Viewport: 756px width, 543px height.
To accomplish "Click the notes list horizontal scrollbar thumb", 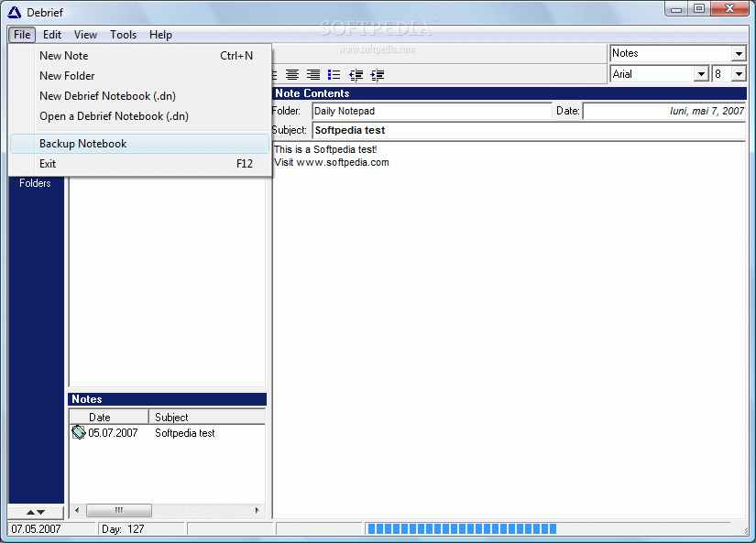I will pos(118,510).
